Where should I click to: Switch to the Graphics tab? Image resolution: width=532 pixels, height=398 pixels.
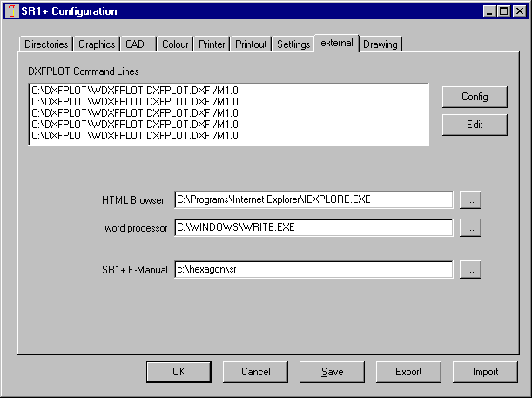[x=97, y=44]
